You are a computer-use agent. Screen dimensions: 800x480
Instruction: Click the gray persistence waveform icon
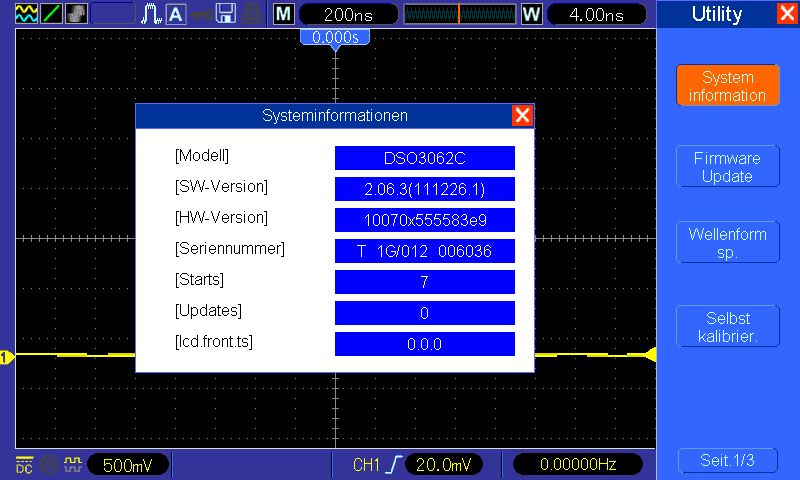[x=77, y=14]
